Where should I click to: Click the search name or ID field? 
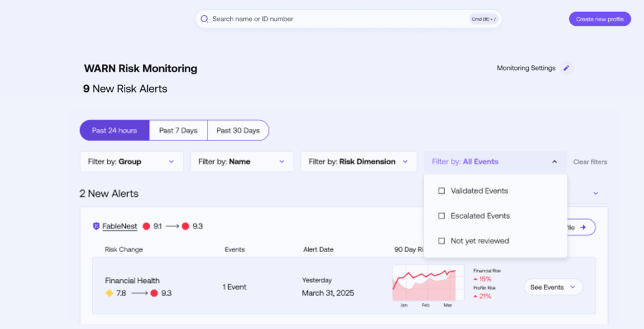[x=348, y=19]
